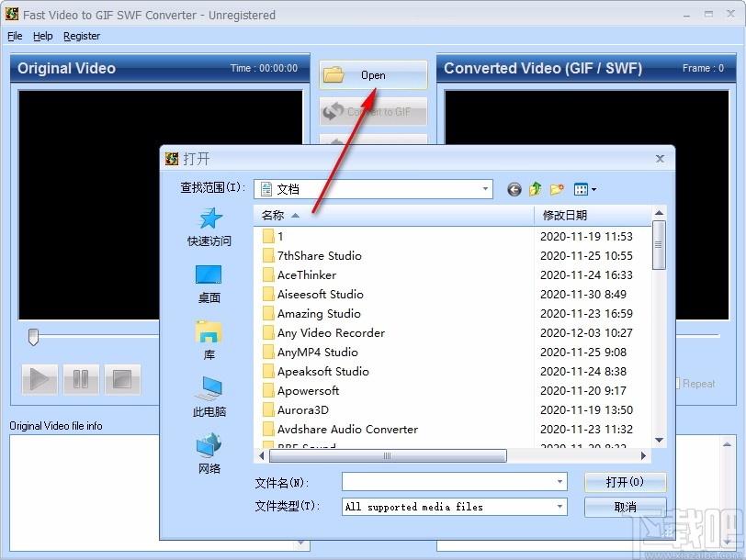Select the Aiseesoft Studio folder
Image resolution: width=746 pixels, height=560 pixels.
point(313,295)
